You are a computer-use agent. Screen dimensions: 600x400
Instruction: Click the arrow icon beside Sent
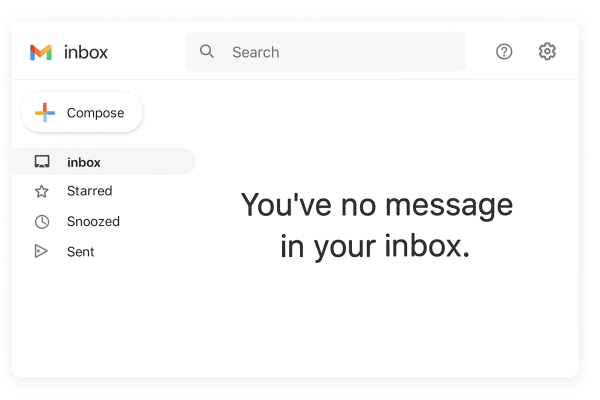point(42,252)
